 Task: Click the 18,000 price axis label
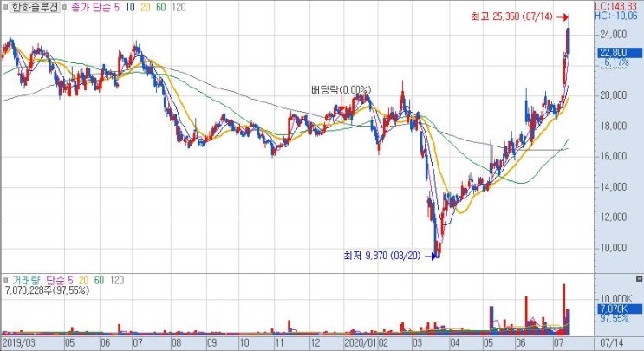coord(613,126)
